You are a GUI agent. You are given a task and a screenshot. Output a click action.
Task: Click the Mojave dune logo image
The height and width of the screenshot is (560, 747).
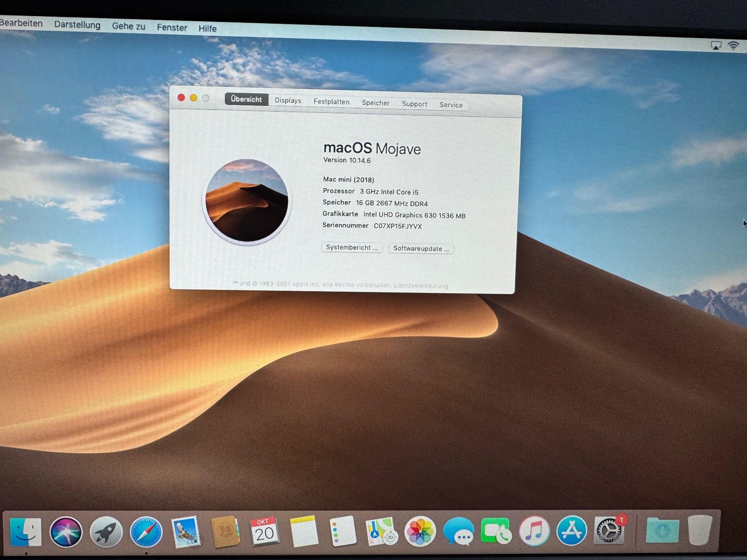(x=247, y=201)
